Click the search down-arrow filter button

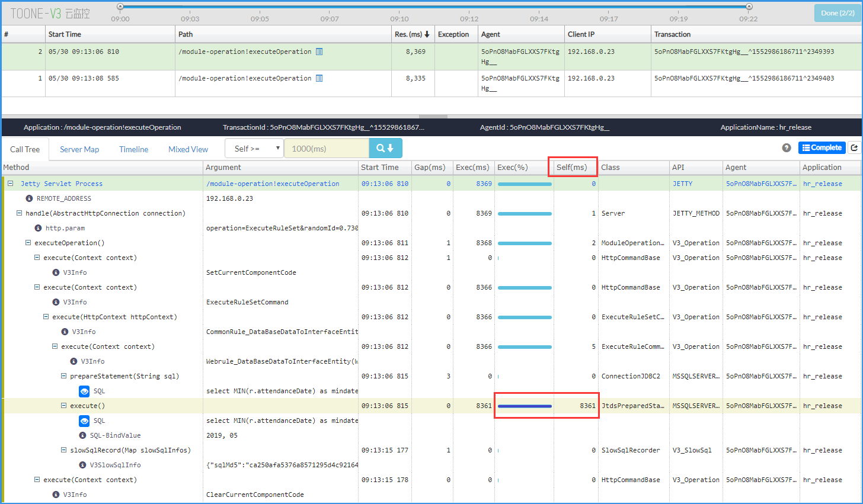point(385,148)
